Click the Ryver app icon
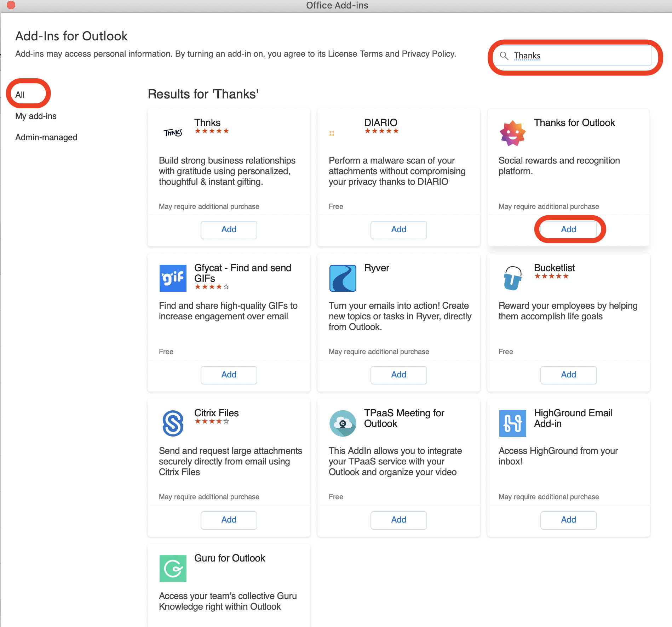672x627 pixels. (x=343, y=278)
